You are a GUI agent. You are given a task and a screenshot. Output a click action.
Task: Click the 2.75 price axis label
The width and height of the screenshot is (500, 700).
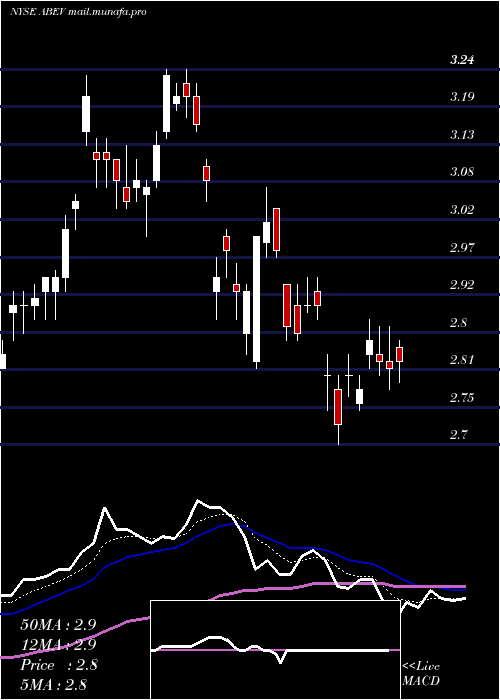pyautogui.click(x=462, y=397)
